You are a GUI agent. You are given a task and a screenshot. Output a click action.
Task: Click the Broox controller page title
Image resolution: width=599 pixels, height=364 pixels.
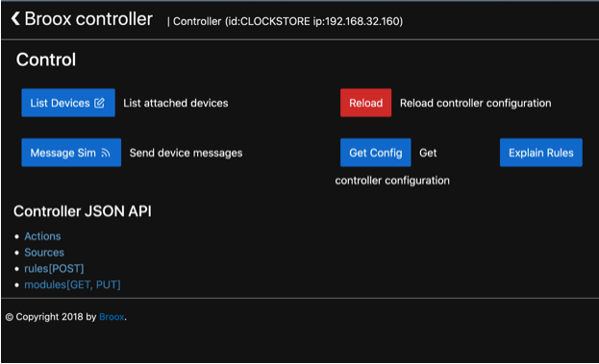coord(88,18)
